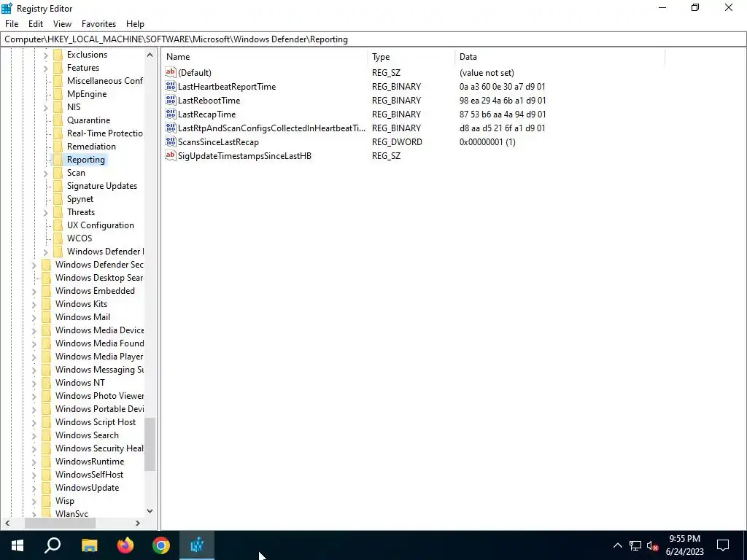Click the Spynet folder icon
The height and width of the screenshot is (560, 747).
tap(58, 199)
